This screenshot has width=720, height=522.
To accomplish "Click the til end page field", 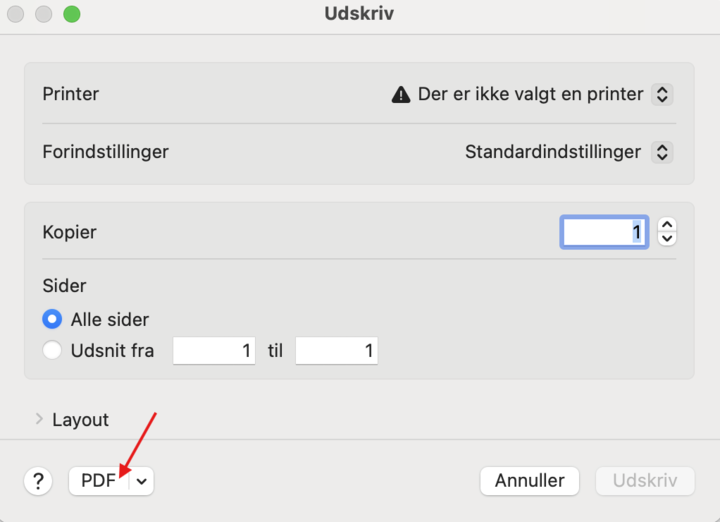I will click(336, 351).
